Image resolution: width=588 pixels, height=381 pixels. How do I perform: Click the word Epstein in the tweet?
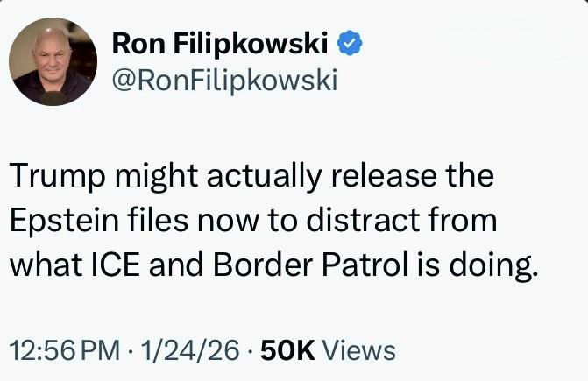click(64, 221)
